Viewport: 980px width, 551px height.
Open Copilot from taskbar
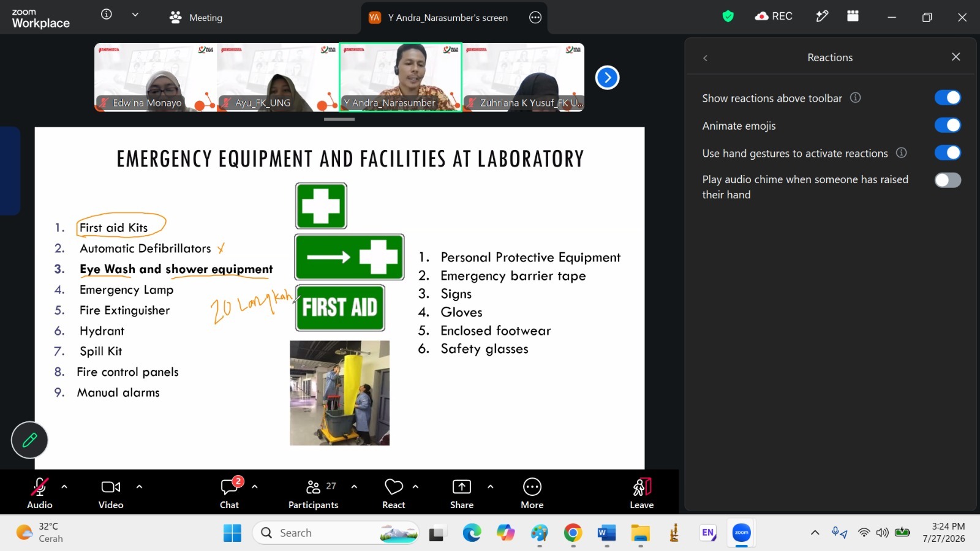[505, 533]
